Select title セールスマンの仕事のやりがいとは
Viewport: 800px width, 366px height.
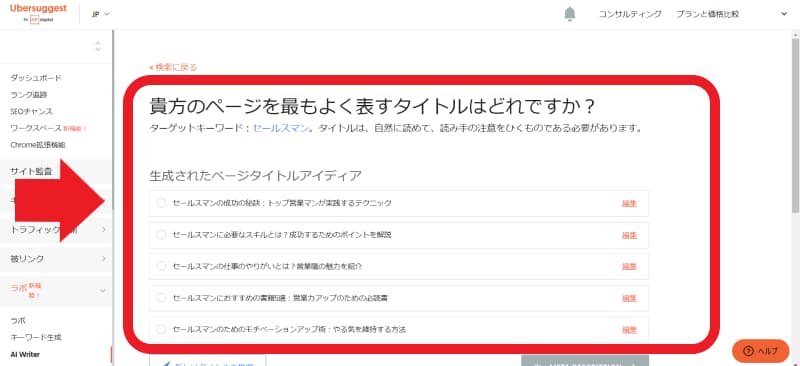pos(161,266)
